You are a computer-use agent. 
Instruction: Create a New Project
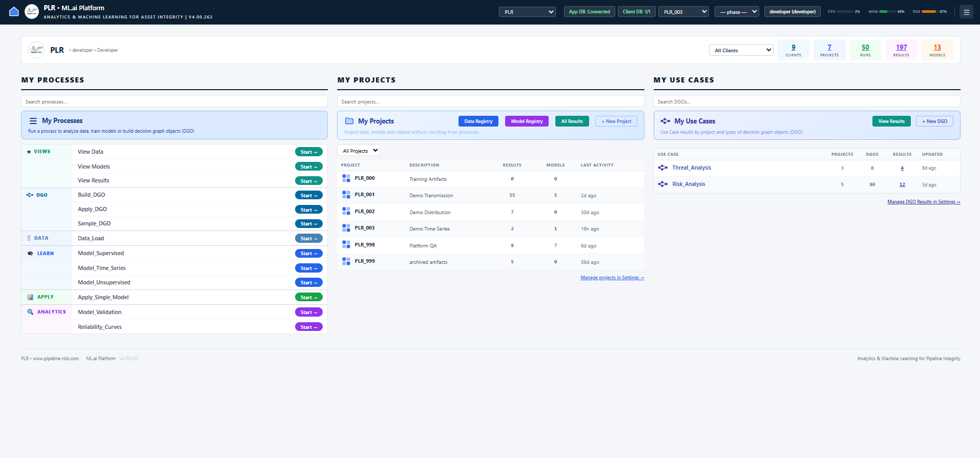click(x=616, y=121)
